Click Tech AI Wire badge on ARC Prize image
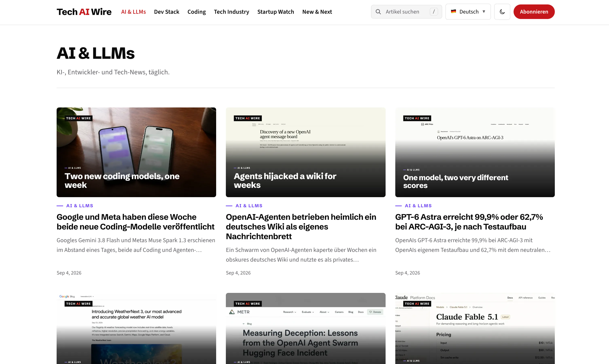Screen dimensions: 609x364 [x=417, y=118]
